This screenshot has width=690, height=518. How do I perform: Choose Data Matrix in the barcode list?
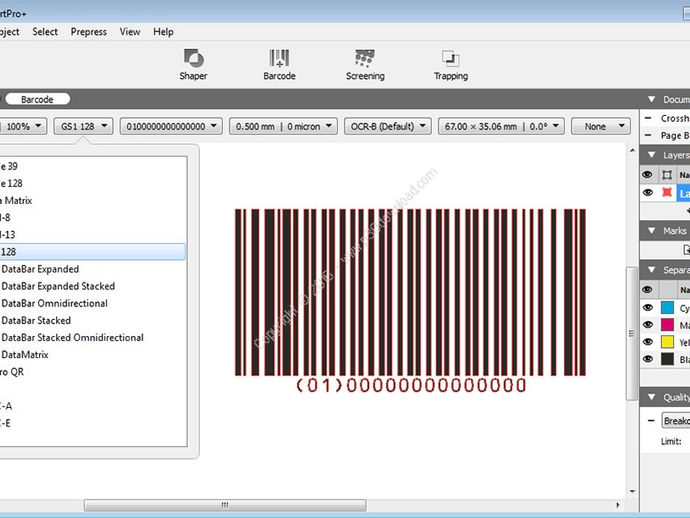tap(92, 201)
